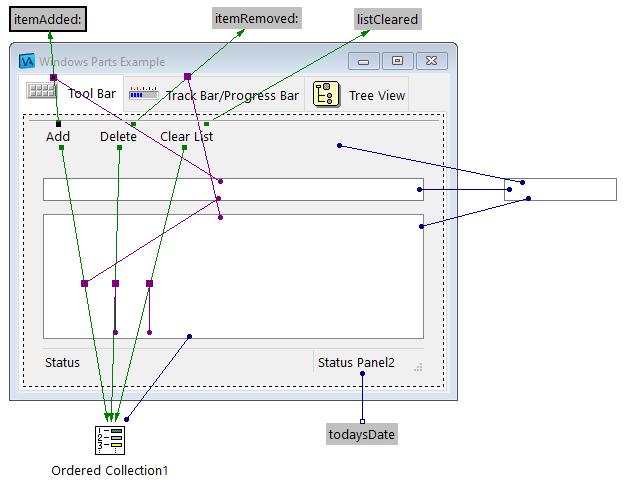This screenshot has width=631, height=495.
Task: Click the Clear List toolbar button
Action: pos(186,136)
